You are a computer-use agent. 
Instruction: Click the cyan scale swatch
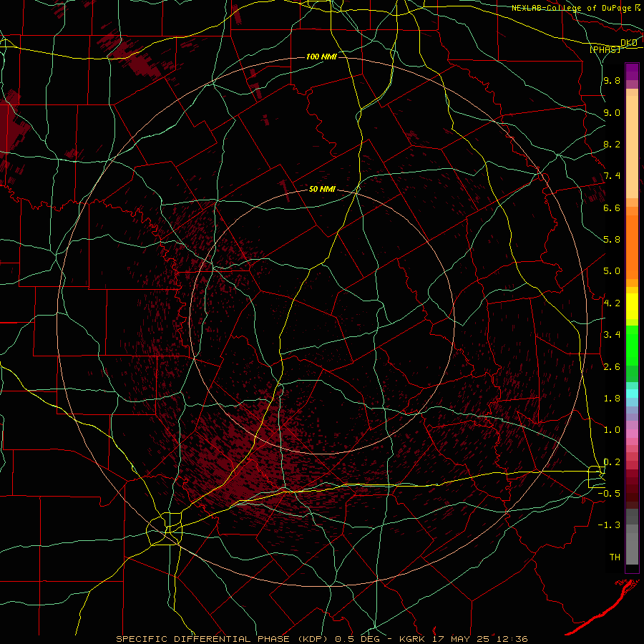pos(632,394)
